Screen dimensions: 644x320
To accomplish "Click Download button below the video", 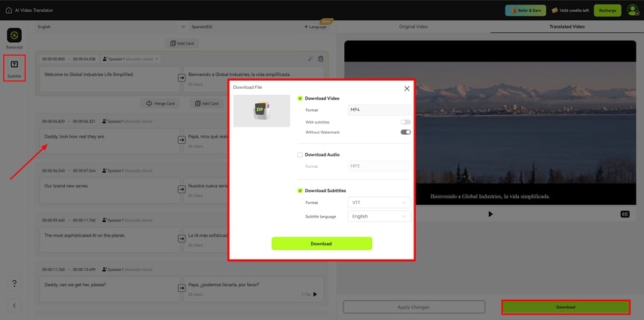I will tap(566, 307).
